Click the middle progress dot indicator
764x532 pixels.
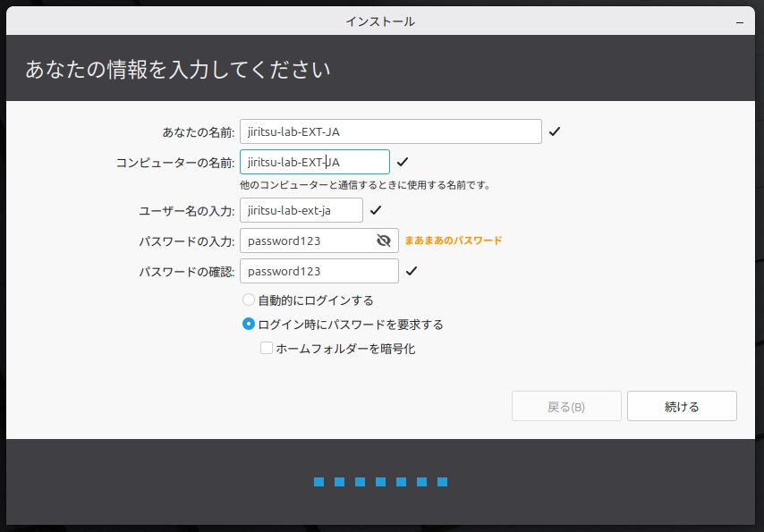click(x=380, y=481)
